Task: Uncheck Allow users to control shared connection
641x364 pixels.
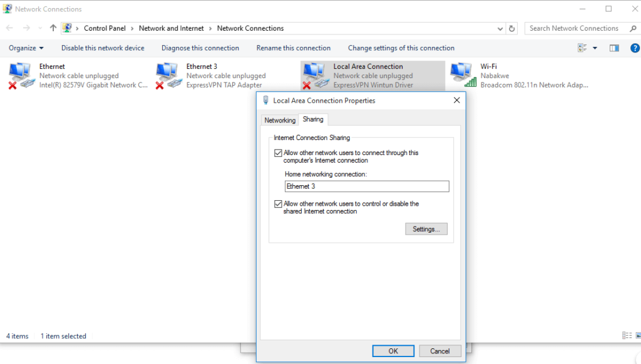Action: pos(279,204)
